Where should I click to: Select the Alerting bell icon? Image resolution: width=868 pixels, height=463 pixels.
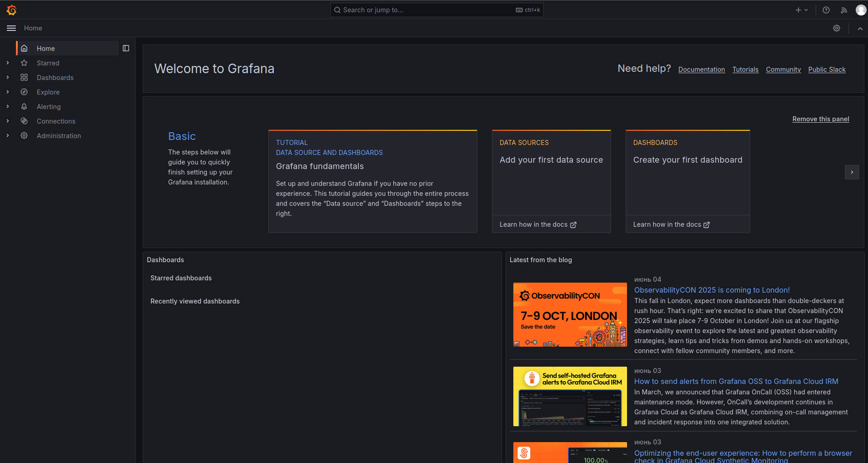click(x=24, y=106)
